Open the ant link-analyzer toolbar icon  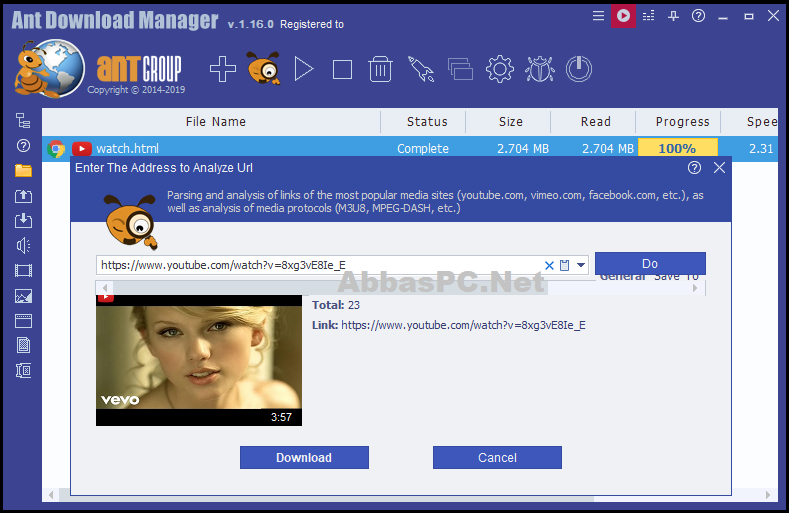263,68
